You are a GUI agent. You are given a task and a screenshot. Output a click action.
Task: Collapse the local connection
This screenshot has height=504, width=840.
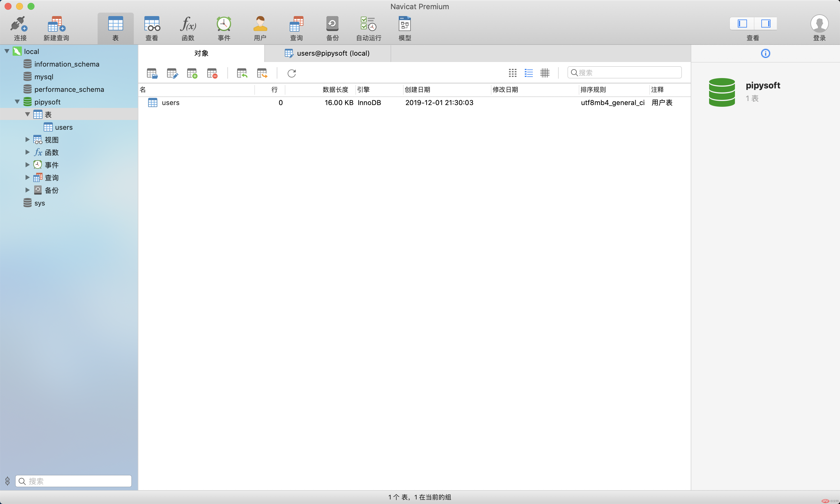click(7, 51)
